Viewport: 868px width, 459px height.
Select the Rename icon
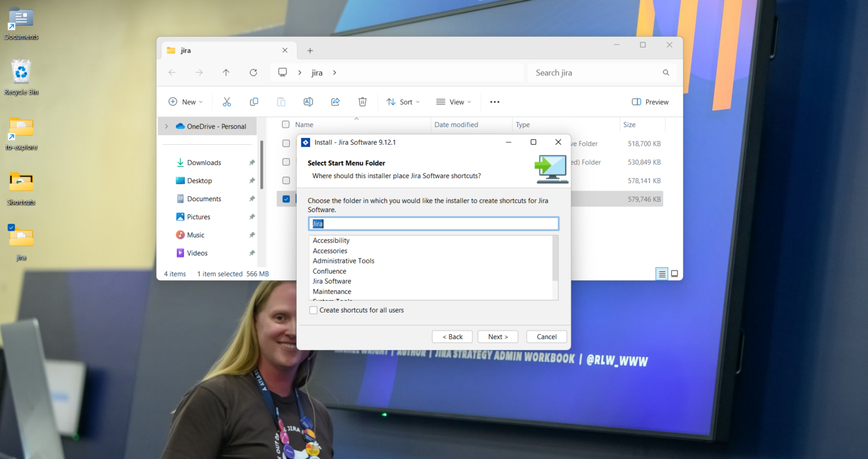tap(308, 102)
